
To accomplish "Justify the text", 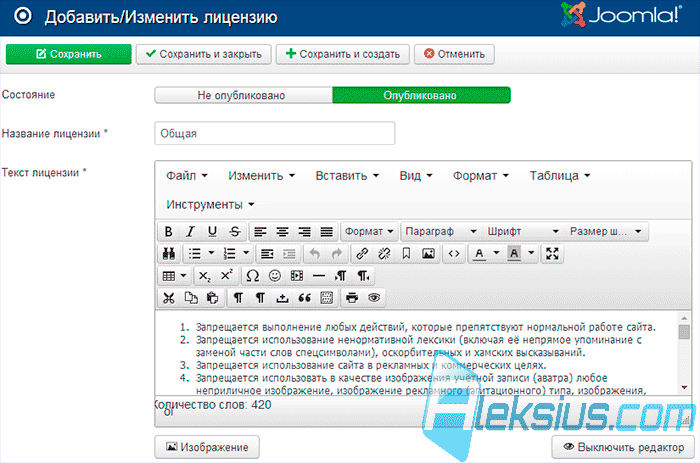I will (327, 231).
